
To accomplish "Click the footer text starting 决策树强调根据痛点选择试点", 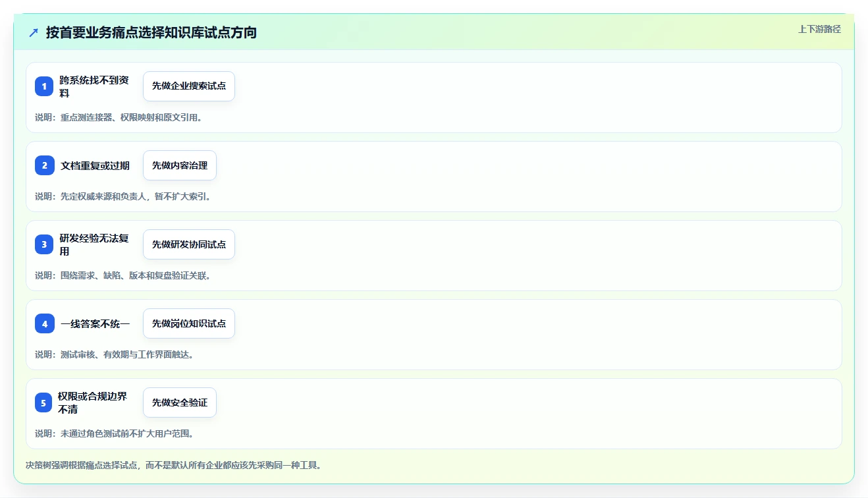I will [x=173, y=465].
